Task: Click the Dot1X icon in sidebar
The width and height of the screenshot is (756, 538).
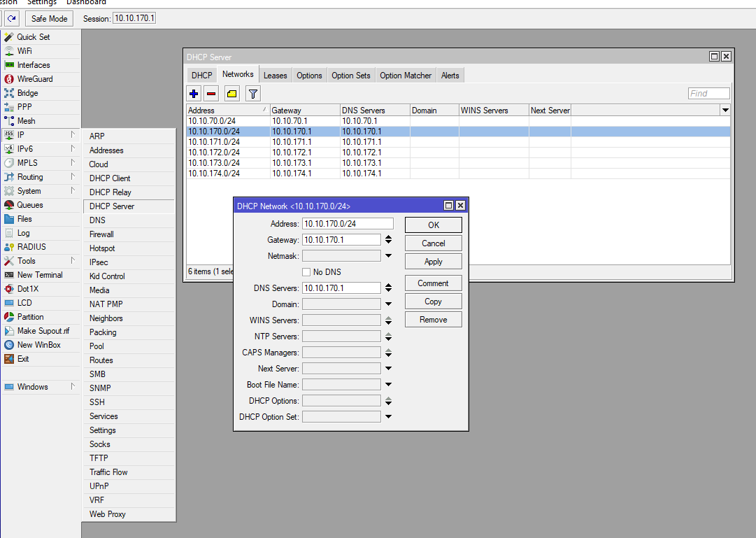Action: coord(9,288)
